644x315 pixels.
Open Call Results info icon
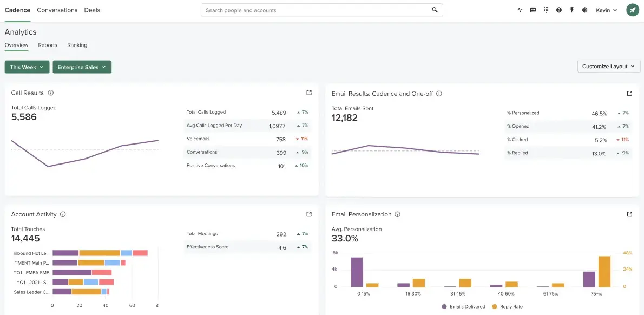click(x=51, y=93)
